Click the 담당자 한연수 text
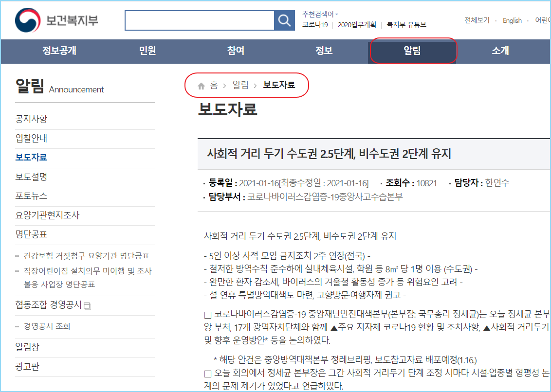551x392 pixels. (x=482, y=183)
